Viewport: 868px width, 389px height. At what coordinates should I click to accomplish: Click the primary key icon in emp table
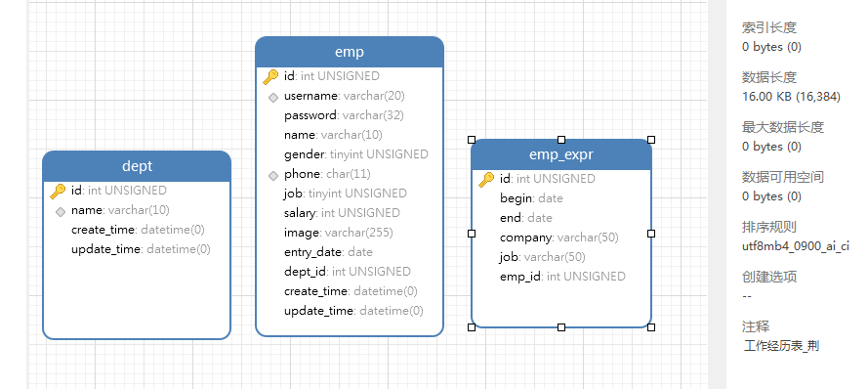pos(270,76)
